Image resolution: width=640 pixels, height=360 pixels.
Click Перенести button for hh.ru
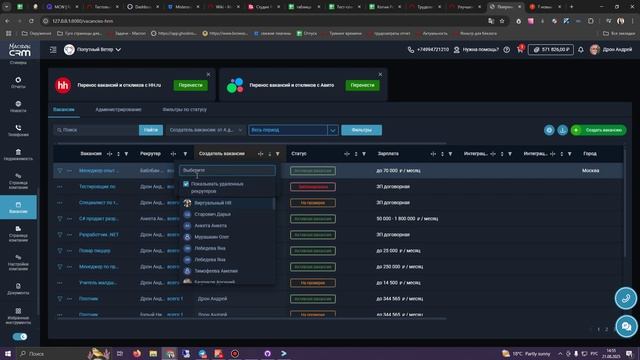[x=191, y=85]
